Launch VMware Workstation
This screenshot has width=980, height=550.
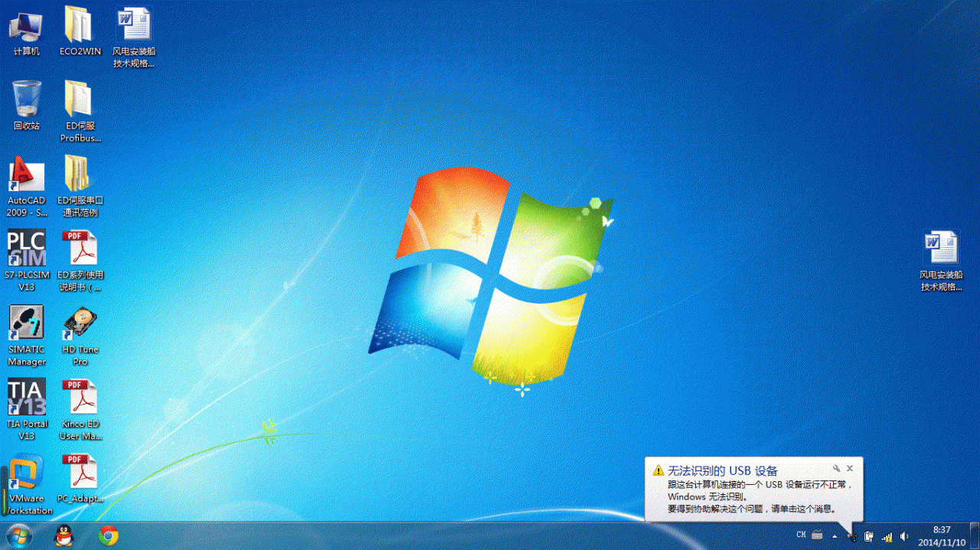(x=28, y=484)
